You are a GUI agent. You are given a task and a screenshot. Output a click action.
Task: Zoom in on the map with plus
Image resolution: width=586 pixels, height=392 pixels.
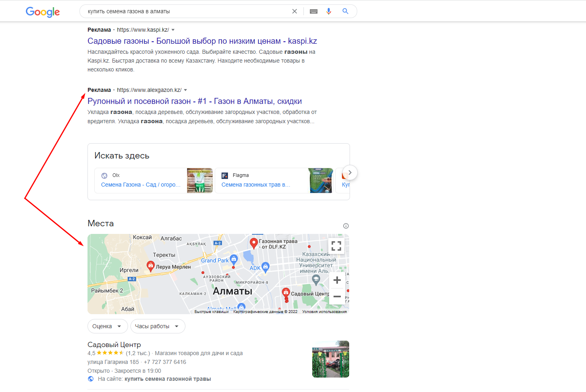pyautogui.click(x=337, y=280)
